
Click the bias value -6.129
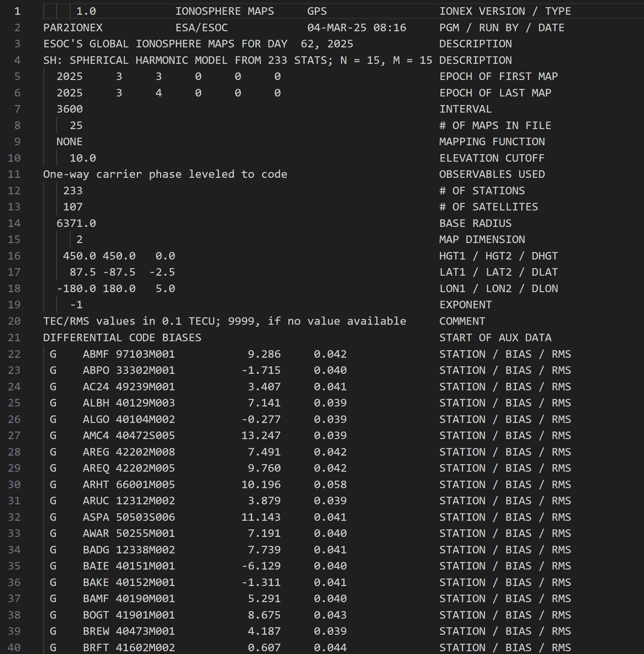(x=261, y=566)
